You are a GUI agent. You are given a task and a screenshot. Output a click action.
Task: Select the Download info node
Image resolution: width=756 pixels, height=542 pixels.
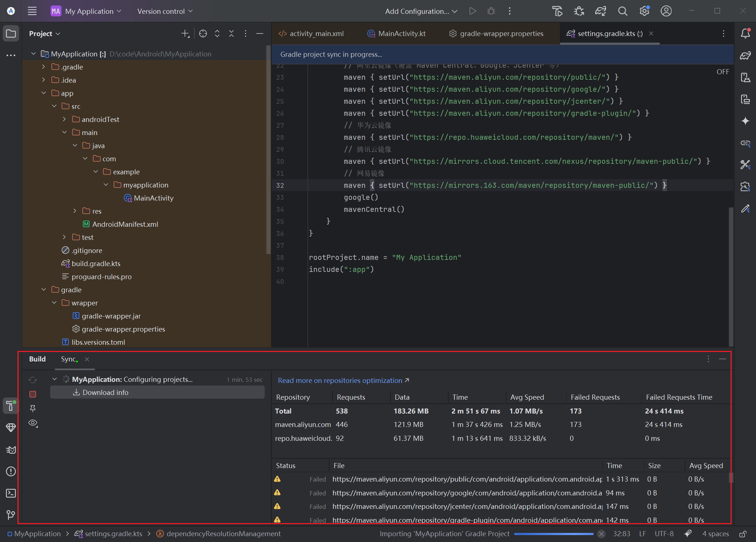click(106, 392)
